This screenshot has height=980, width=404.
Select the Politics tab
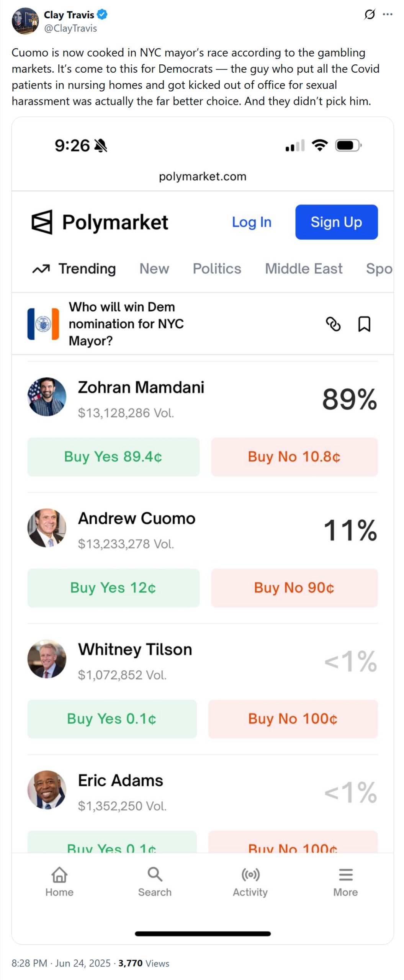tap(217, 268)
